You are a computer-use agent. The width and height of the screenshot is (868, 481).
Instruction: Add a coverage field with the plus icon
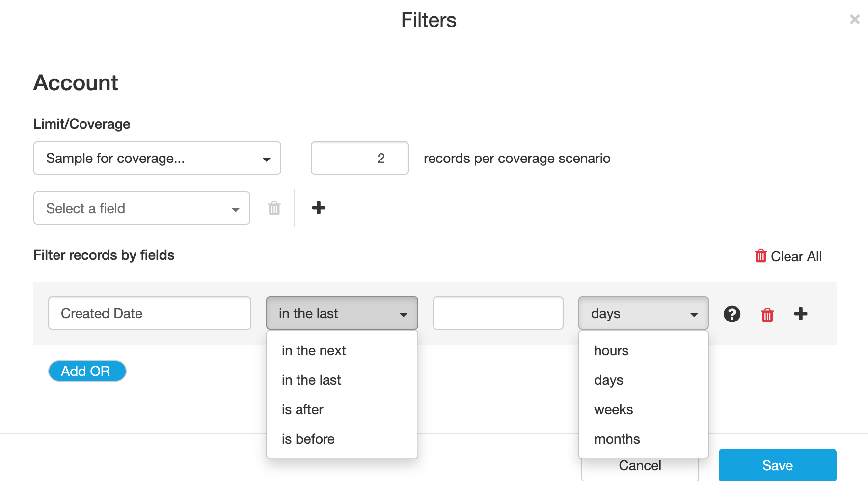pos(319,208)
